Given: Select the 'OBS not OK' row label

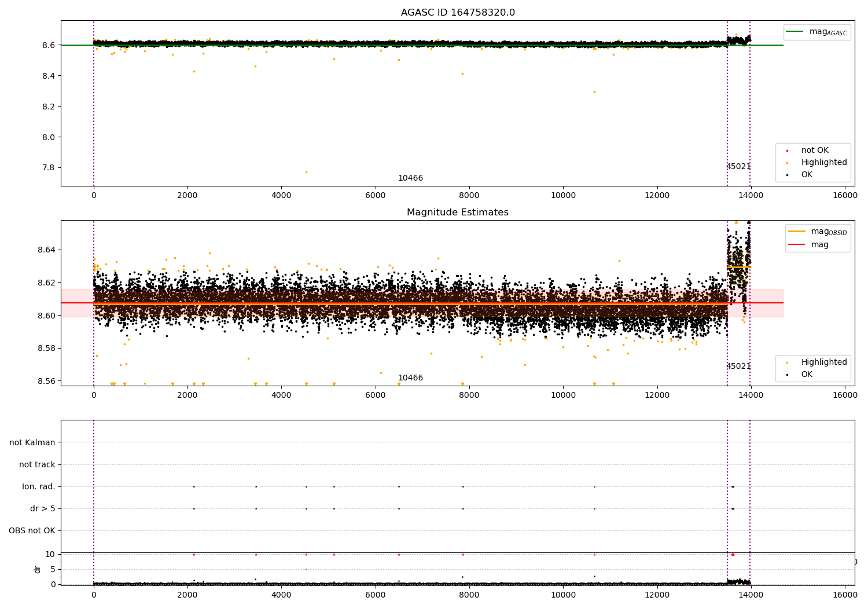Looking at the screenshot, I should (32, 530).
